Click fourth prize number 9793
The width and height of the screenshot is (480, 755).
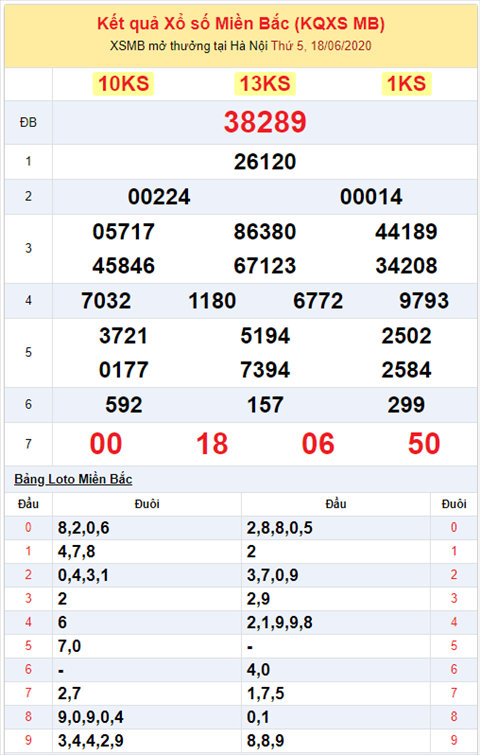tap(424, 301)
